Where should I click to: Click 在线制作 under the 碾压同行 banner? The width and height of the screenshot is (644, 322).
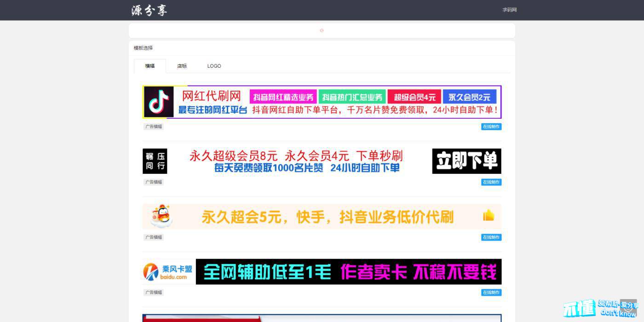[491, 182]
